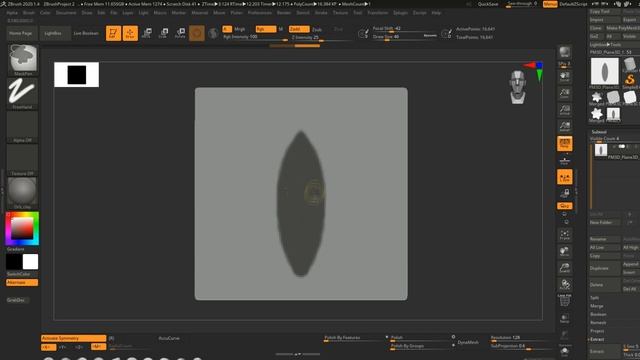Toggle the Floor grid icon

pyautogui.click(x=564, y=161)
